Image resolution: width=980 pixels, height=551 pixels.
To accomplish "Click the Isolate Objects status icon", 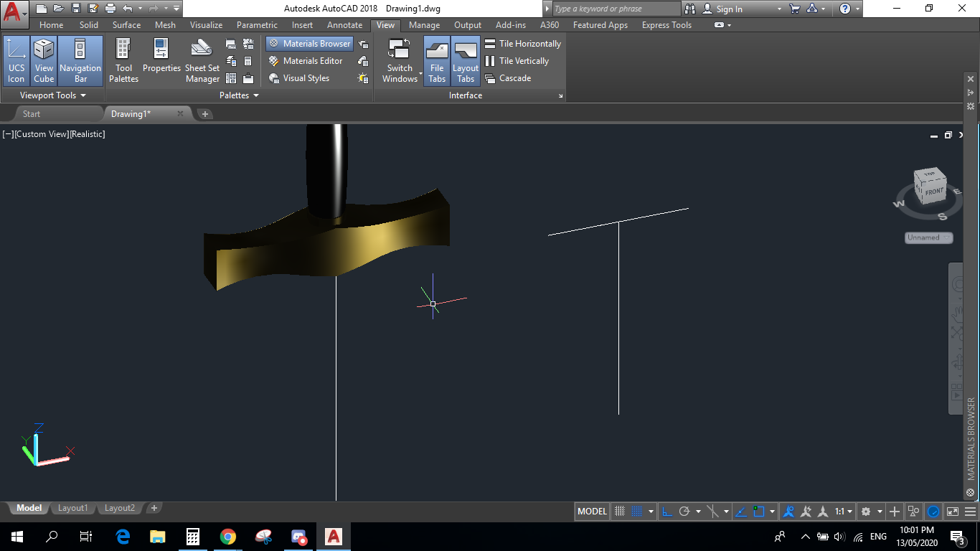I will click(x=913, y=512).
